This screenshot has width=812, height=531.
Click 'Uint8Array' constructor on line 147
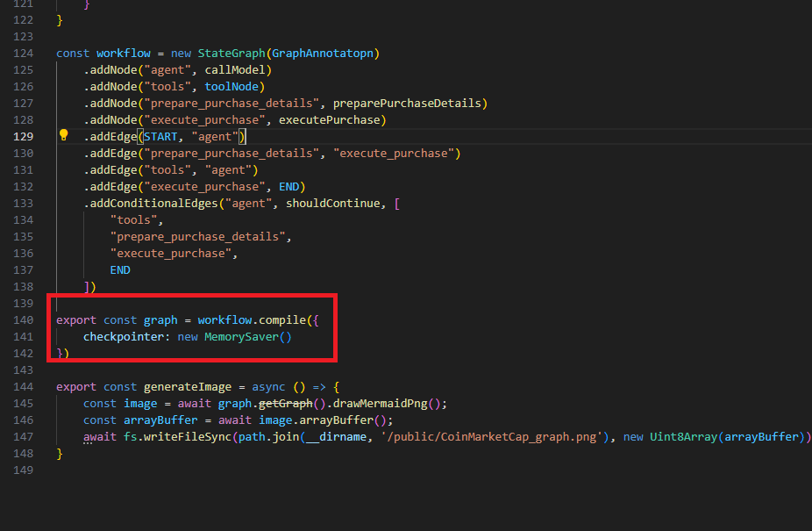684,437
